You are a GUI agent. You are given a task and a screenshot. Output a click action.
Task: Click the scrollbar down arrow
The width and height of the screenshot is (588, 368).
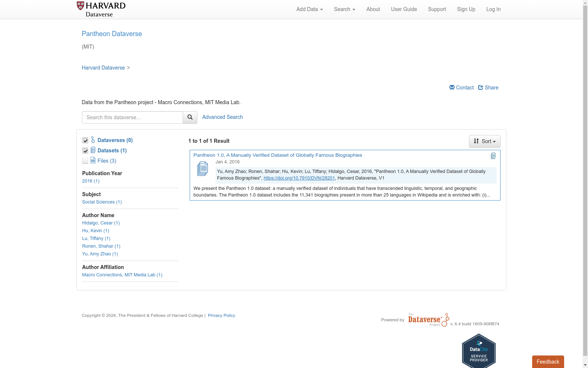click(x=585, y=365)
